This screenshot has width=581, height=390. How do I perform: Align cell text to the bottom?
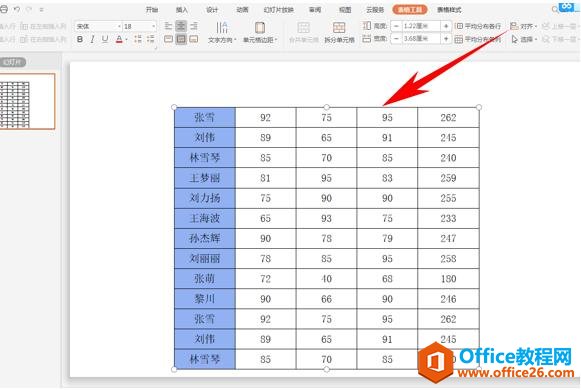point(194,39)
